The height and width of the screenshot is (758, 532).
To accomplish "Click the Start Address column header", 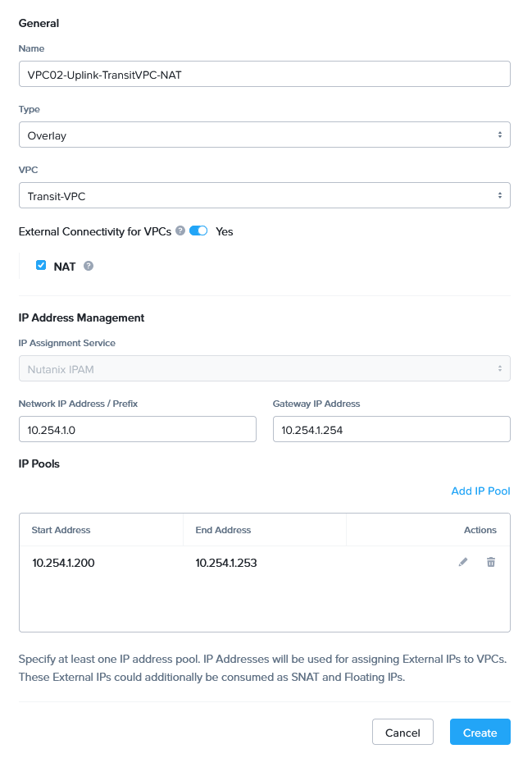I will tap(61, 530).
